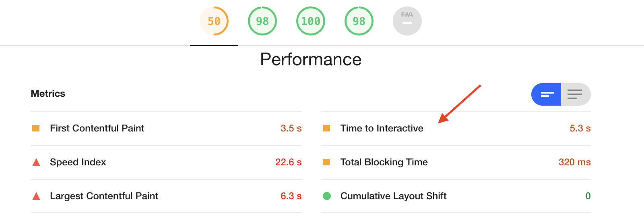Click orange square beside Total Blocking Time
Viewport: 644px width, 221px height.
[326, 162]
